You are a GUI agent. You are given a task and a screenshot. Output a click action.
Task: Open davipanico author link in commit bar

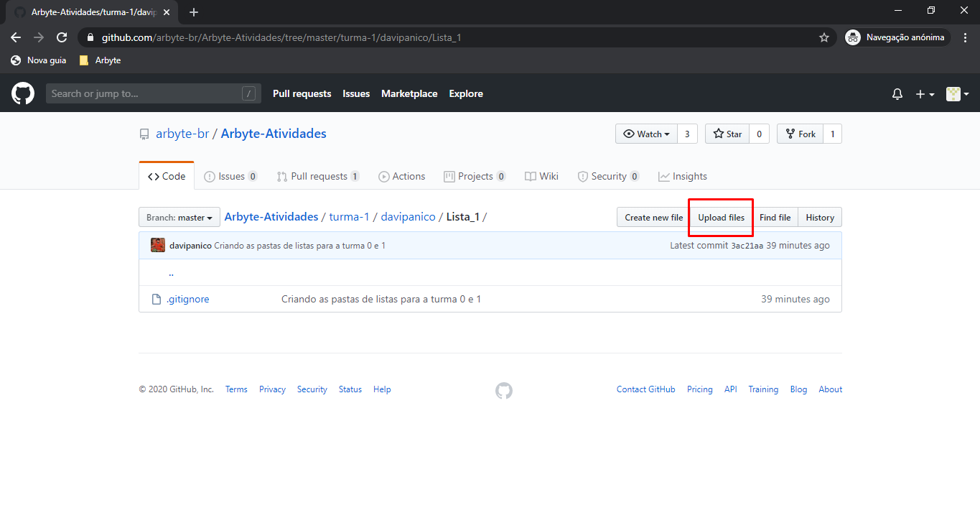[x=190, y=246]
